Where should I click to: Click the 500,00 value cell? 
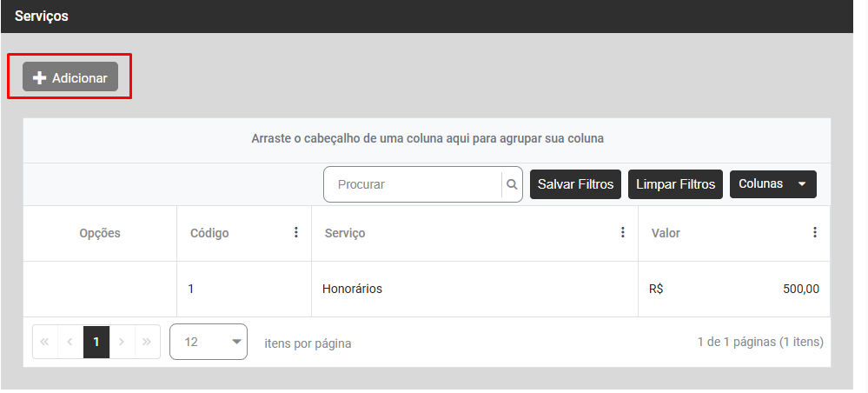pos(799,289)
